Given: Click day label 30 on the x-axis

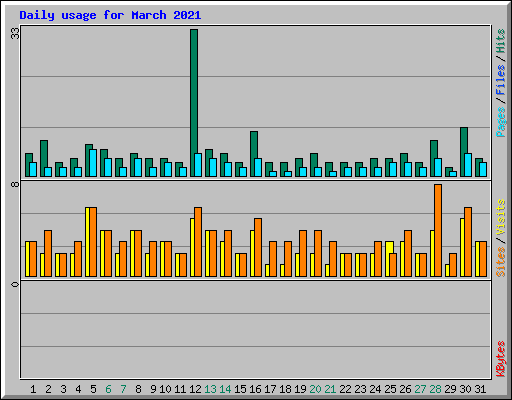Looking at the screenshot, I should [465, 389].
